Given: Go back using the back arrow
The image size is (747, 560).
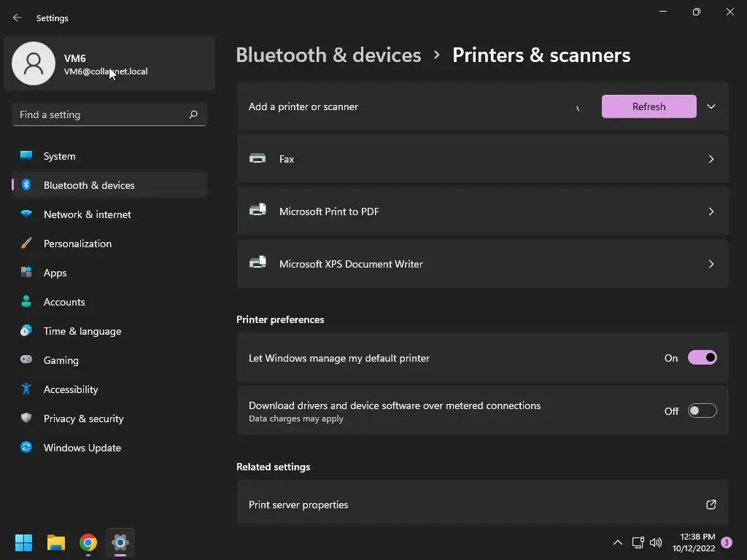Looking at the screenshot, I should click(x=18, y=17).
